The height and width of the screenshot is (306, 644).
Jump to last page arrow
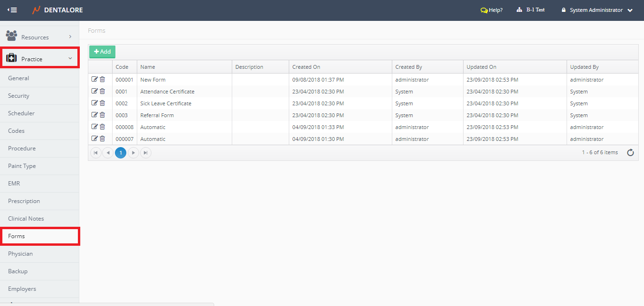pos(146,153)
